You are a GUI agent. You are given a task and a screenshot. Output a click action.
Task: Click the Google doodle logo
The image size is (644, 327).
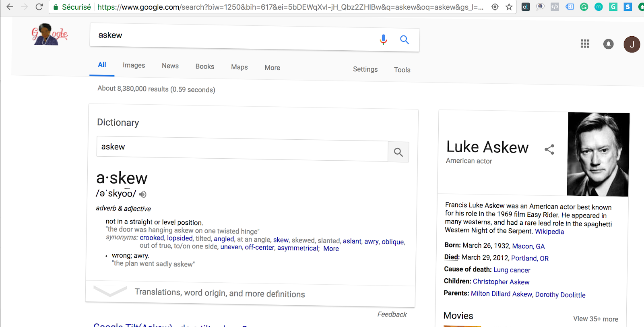tap(50, 34)
